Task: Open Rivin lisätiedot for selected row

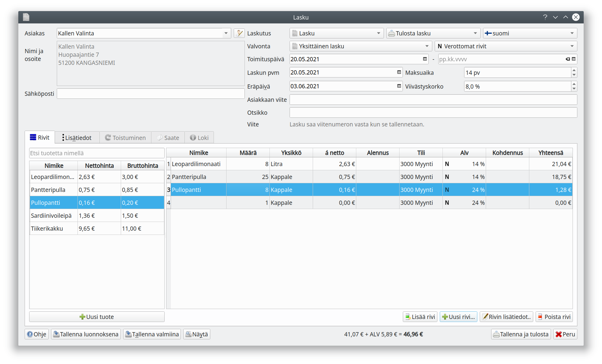Action: [506, 317]
